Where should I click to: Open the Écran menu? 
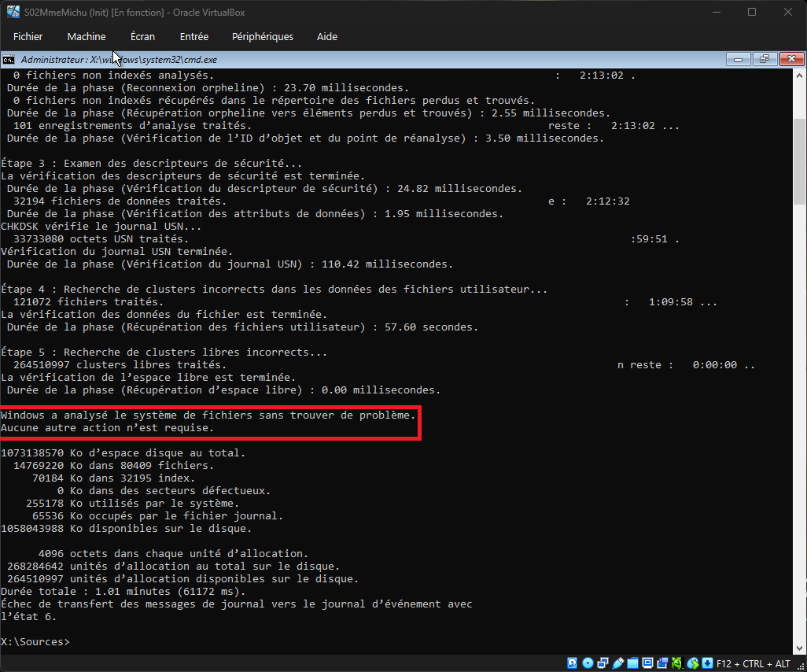[x=142, y=37]
